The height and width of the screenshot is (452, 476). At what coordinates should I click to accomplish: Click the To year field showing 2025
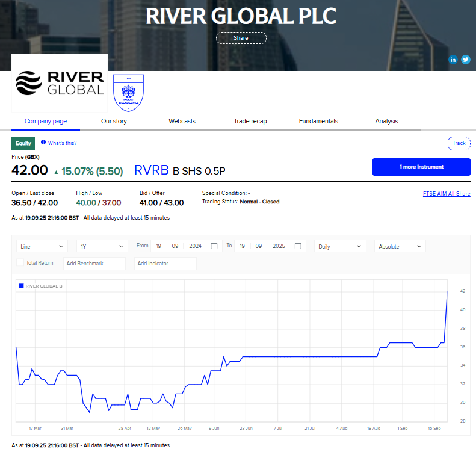279,246
